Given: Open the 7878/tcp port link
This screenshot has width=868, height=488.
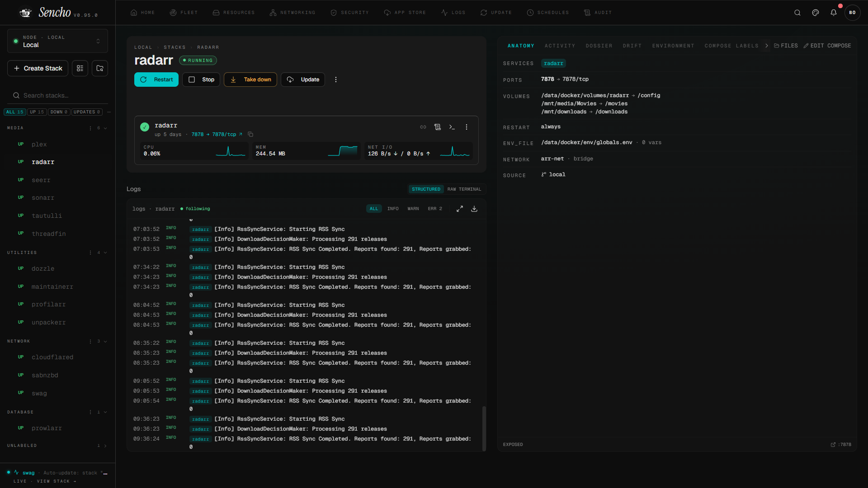Looking at the screenshot, I should [217, 134].
